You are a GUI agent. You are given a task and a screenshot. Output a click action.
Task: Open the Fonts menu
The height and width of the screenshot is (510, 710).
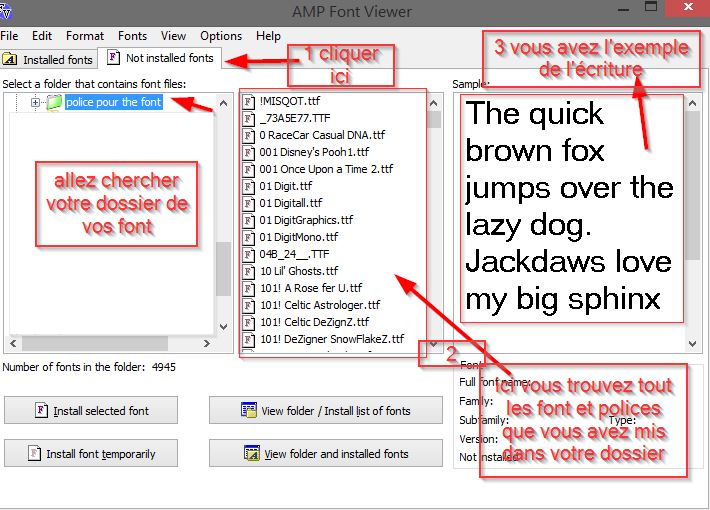point(132,35)
